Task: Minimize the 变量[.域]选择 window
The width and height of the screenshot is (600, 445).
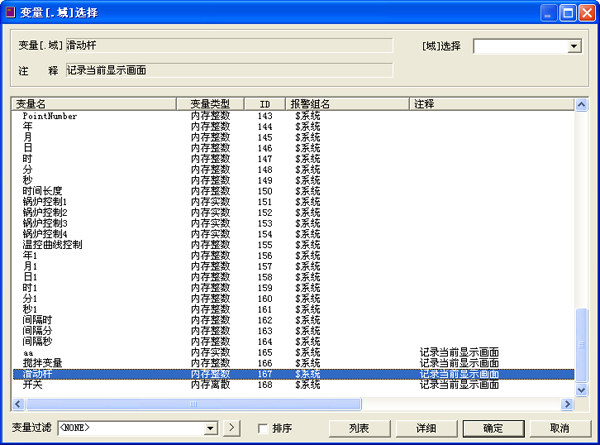Action: (x=548, y=13)
